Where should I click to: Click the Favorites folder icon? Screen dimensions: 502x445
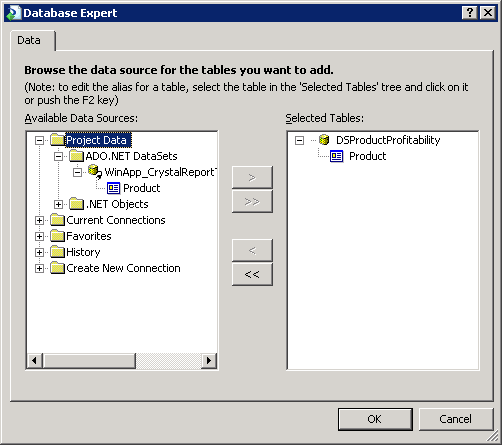coord(57,236)
